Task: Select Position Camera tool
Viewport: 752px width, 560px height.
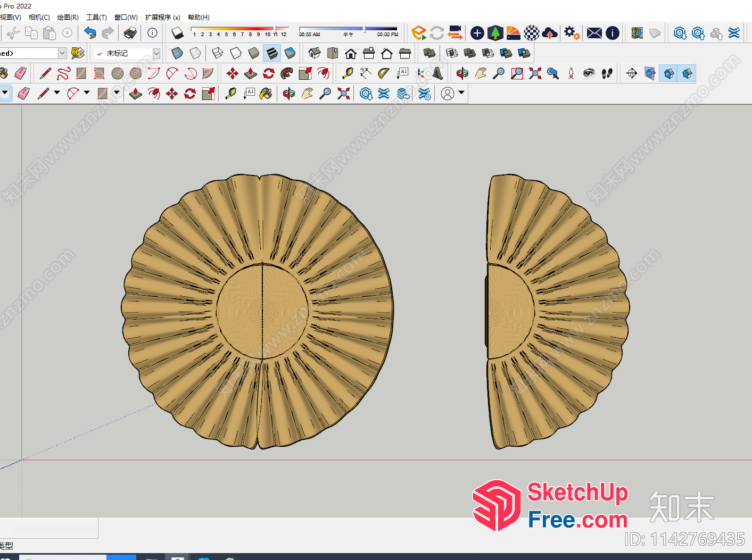Action: [571, 73]
